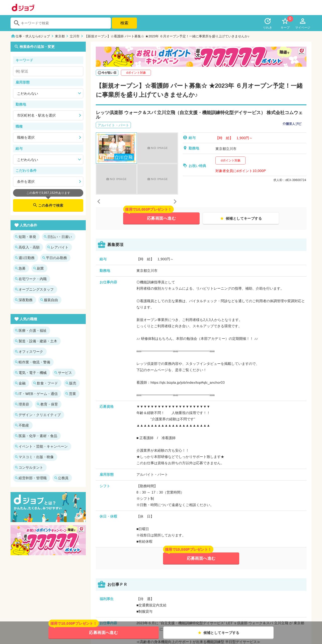Expand 市区町村名・駅名を選択 selector
The image size is (322, 644).
[x=48, y=115]
